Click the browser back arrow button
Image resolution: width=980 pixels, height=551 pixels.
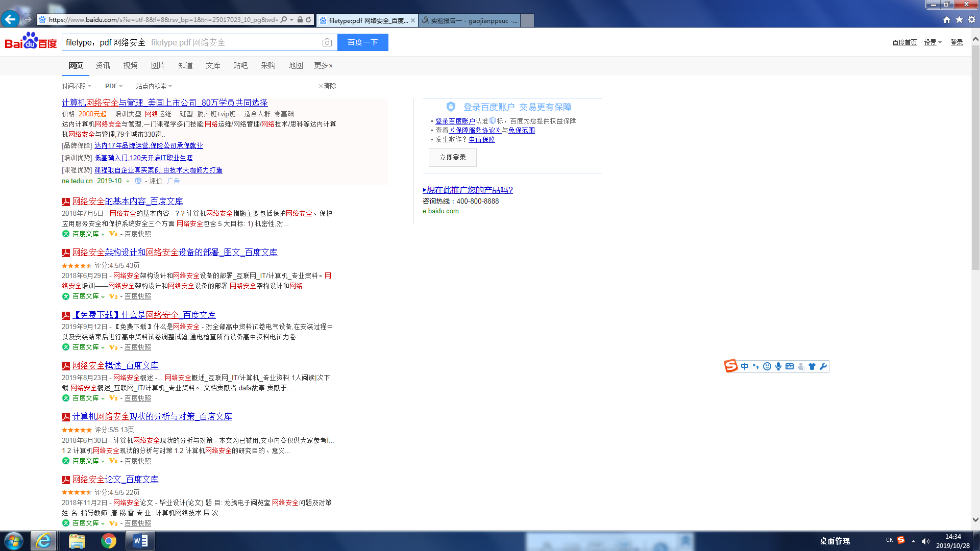10,19
